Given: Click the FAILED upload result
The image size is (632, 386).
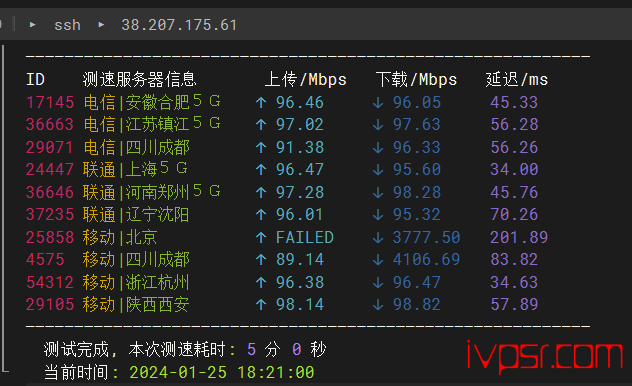Looking at the screenshot, I should click(305, 237).
